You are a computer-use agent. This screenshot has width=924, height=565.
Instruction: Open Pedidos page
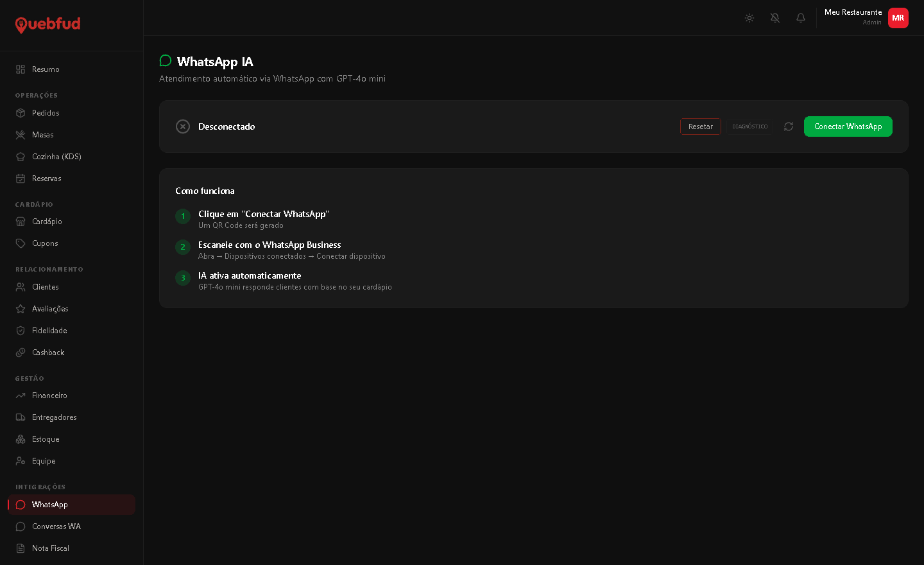click(71, 113)
